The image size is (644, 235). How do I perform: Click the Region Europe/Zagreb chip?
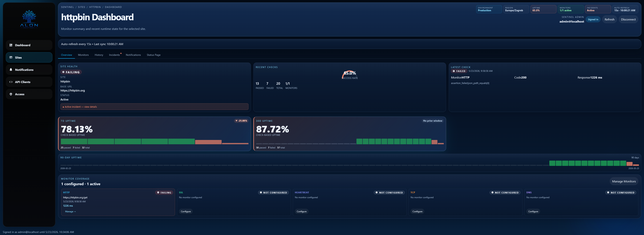[x=516, y=9]
